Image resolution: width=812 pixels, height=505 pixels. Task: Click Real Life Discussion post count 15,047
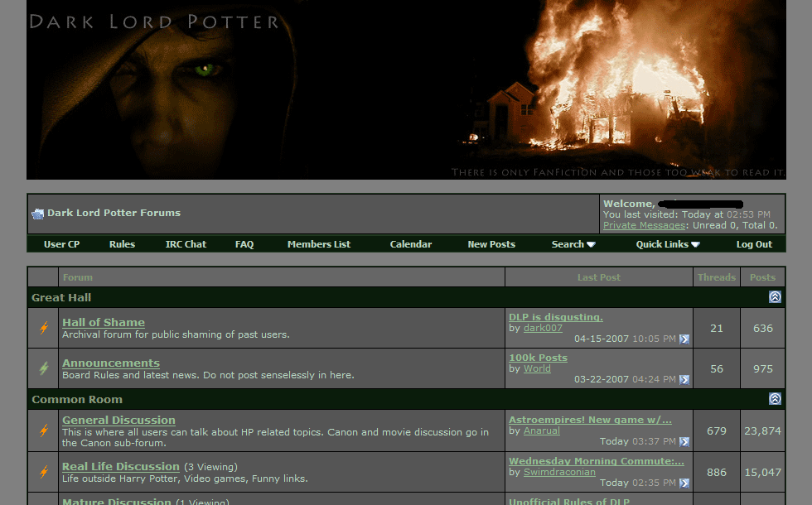763,473
